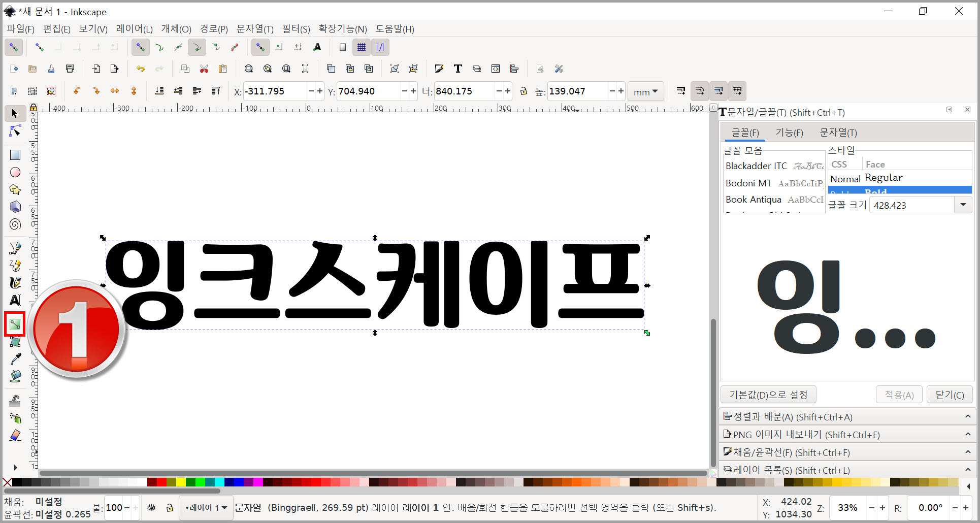Select the Star and polygon tool
The width and height of the screenshot is (980, 523).
tap(15, 189)
